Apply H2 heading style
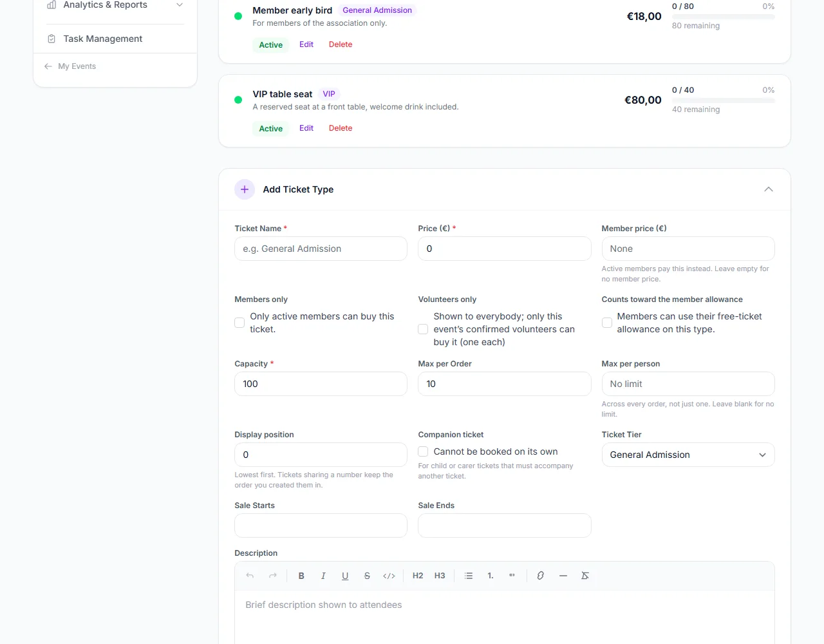Viewport: 824px width, 644px height. coord(418,576)
